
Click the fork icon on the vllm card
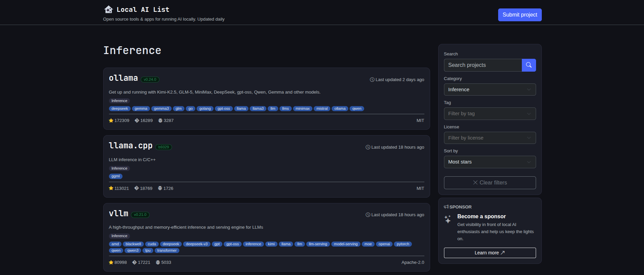(134, 262)
